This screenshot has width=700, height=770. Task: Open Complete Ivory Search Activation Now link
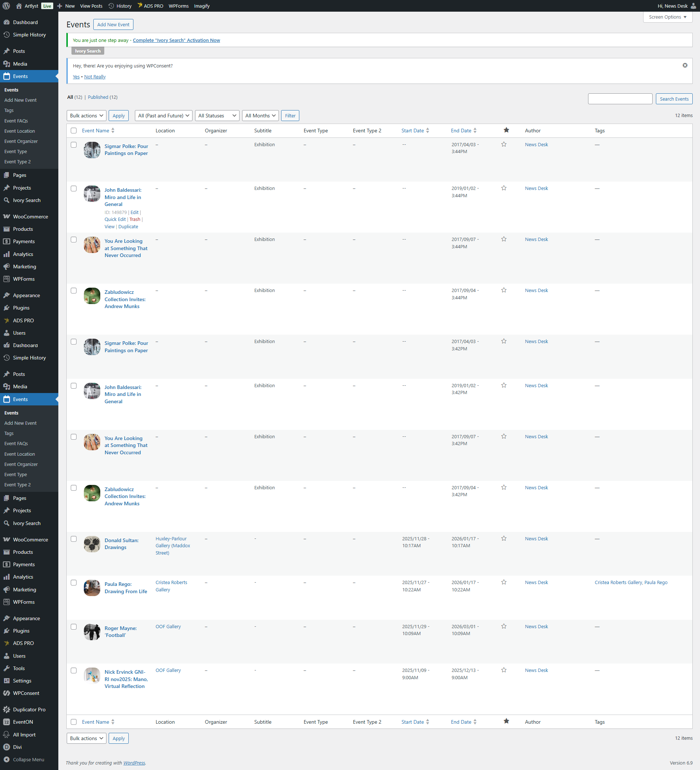tap(176, 40)
